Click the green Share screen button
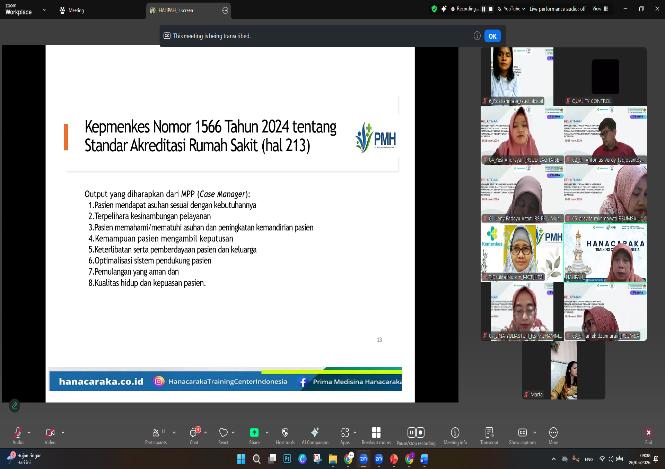 [x=254, y=434]
